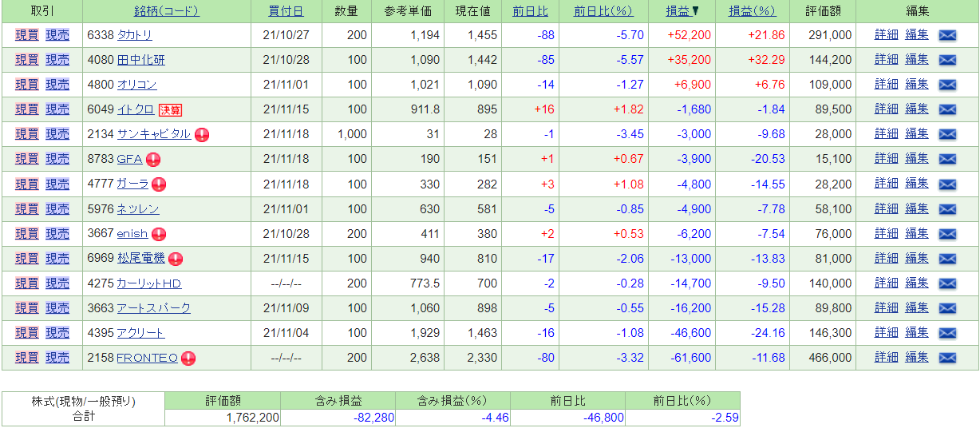Click 現売 in the アクリート row
980x432 pixels.
point(57,333)
